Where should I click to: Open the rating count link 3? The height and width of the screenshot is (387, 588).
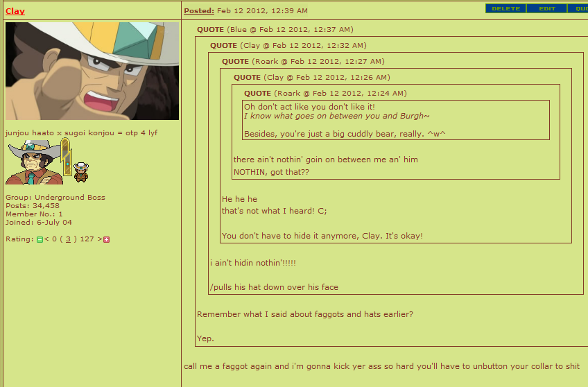[x=68, y=239]
